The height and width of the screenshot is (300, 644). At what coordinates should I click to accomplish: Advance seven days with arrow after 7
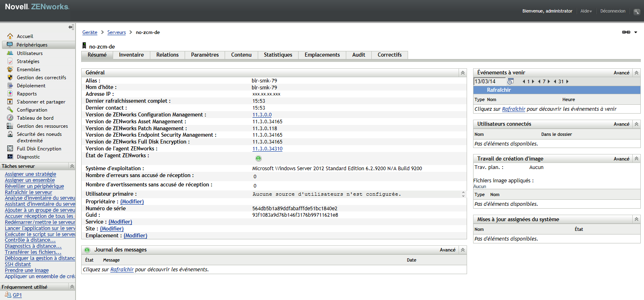pyautogui.click(x=548, y=82)
